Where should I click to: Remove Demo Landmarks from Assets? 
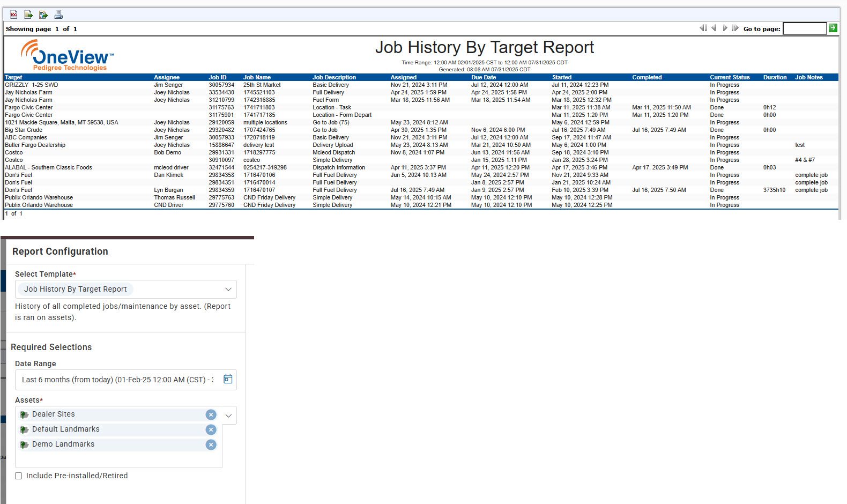tap(211, 444)
